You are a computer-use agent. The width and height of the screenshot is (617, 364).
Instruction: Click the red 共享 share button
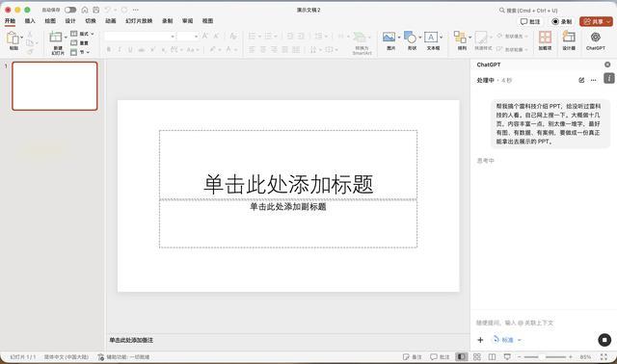pyautogui.click(x=596, y=21)
